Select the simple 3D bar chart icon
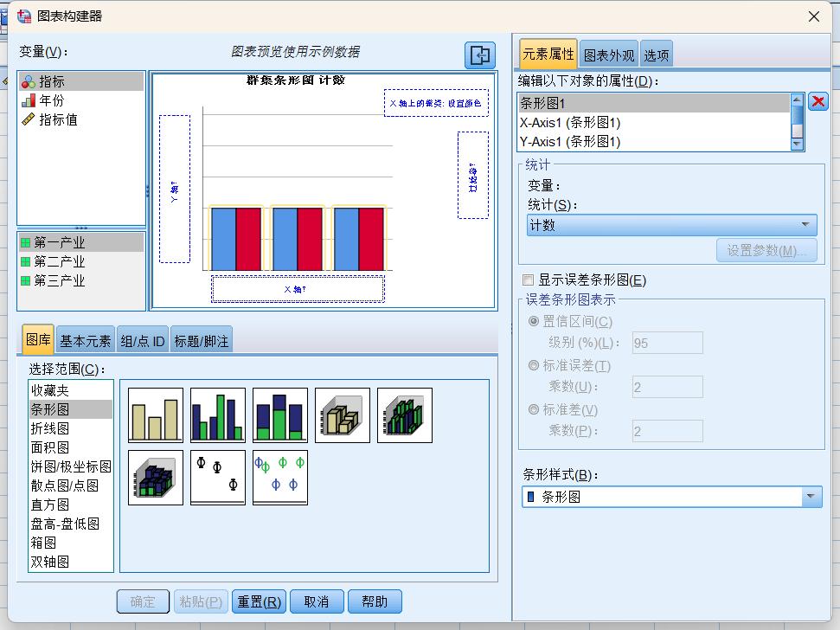The height and width of the screenshot is (630, 840). point(341,415)
